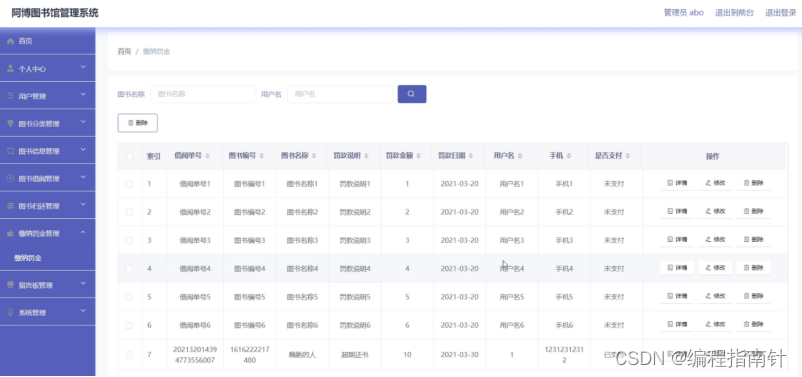Click the 首页 breadcrumb link
Image resolution: width=802 pixels, height=377 pixels.
click(x=124, y=51)
